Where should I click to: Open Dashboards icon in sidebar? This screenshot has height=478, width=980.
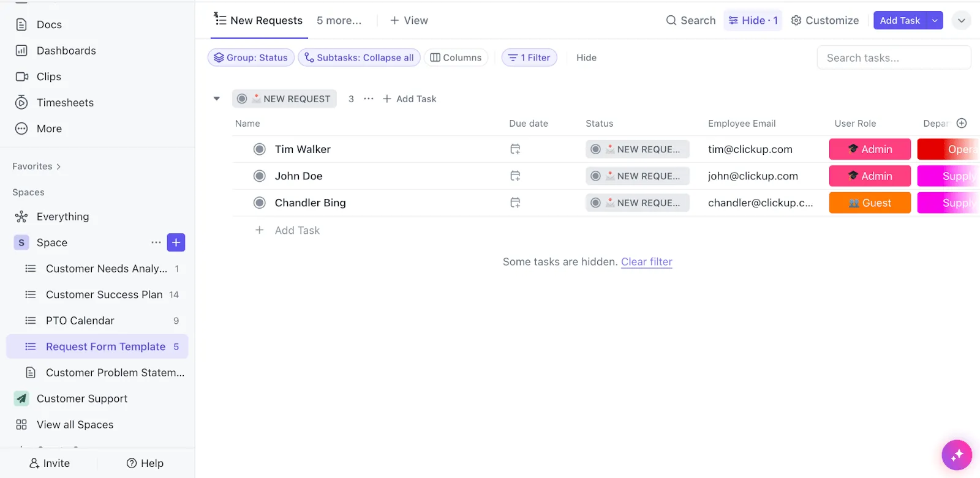pos(21,51)
